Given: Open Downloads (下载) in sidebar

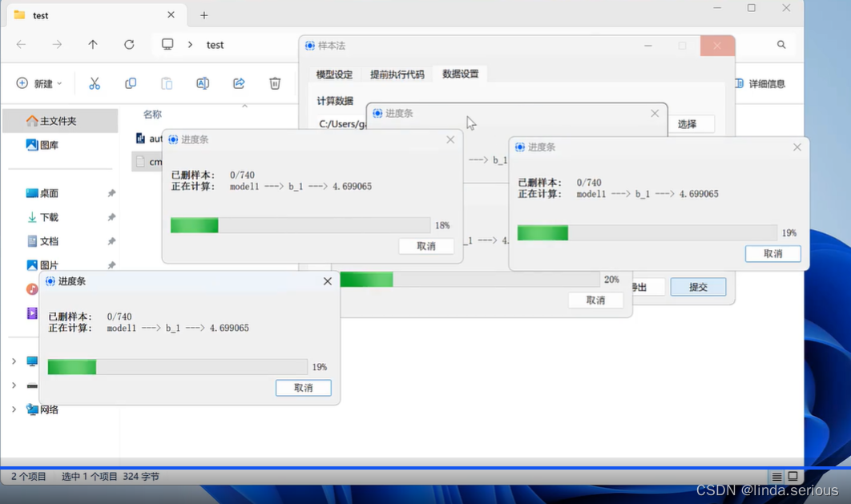Looking at the screenshot, I should pos(43,217).
